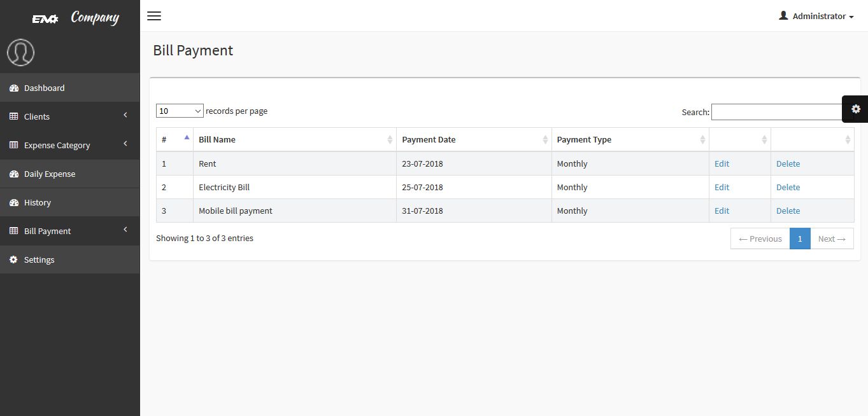Open the records per page dropdown
Viewport: 868px width, 416px height.
180,111
